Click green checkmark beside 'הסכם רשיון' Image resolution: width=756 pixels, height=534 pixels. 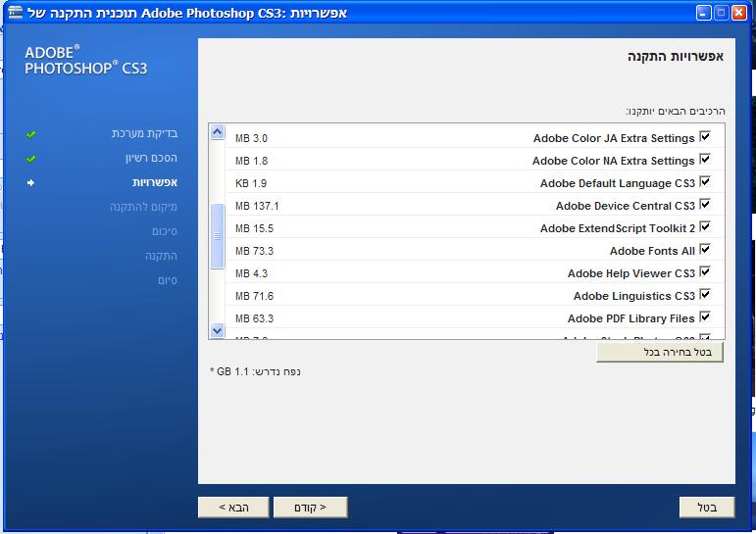pyautogui.click(x=30, y=159)
